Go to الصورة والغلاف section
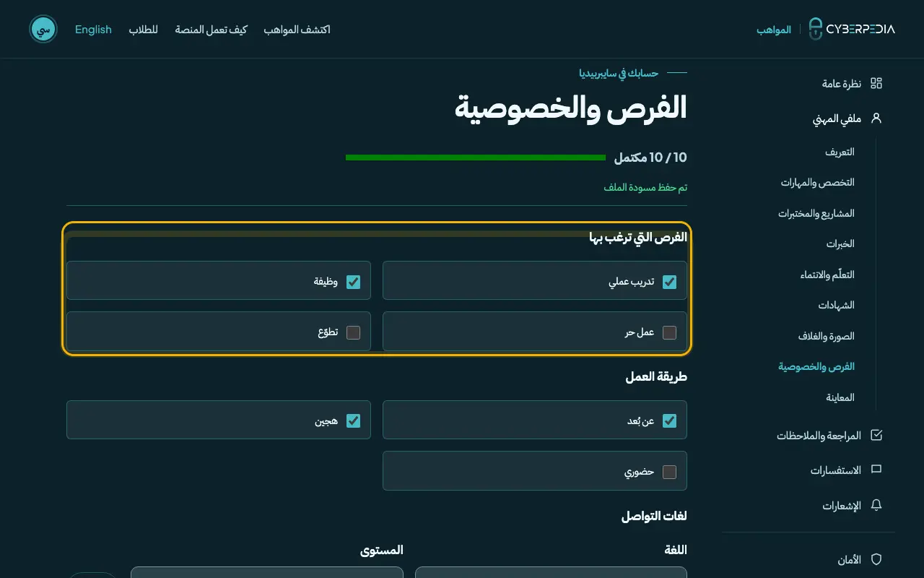This screenshot has width=924, height=578. [827, 336]
